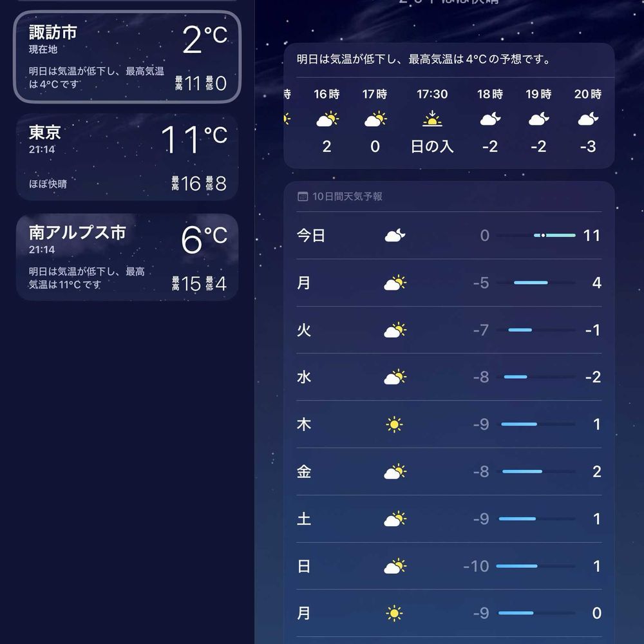
Task: Select the 土 forecast row
Action: (x=449, y=518)
